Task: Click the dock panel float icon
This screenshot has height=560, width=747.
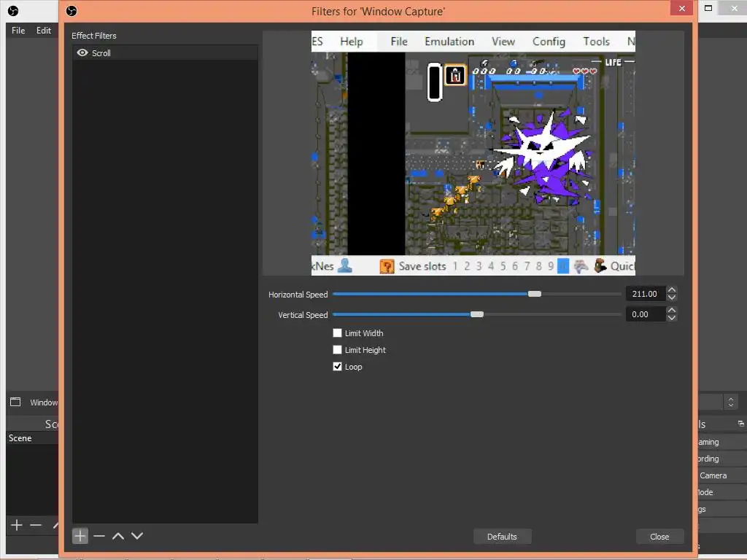Action: click(x=741, y=424)
